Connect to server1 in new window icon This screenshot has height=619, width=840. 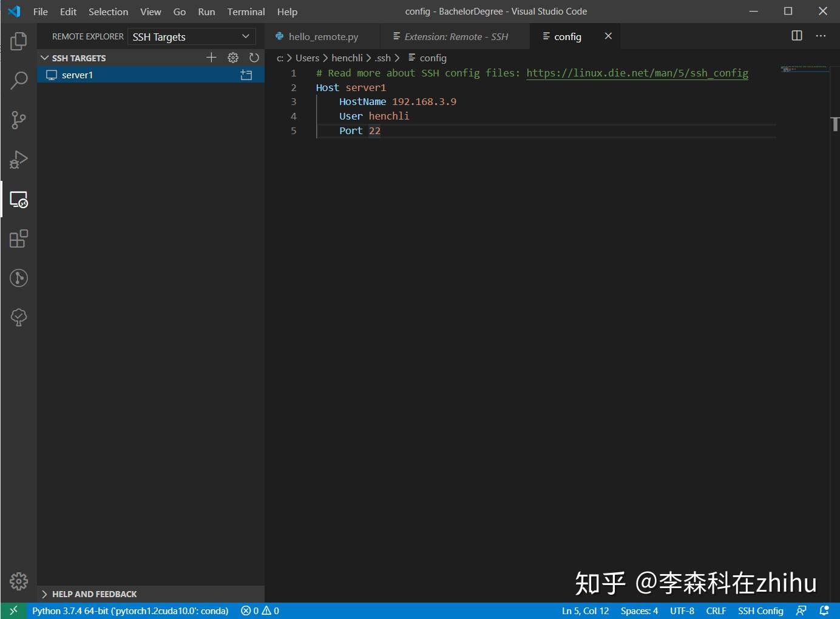[x=246, y=74]
